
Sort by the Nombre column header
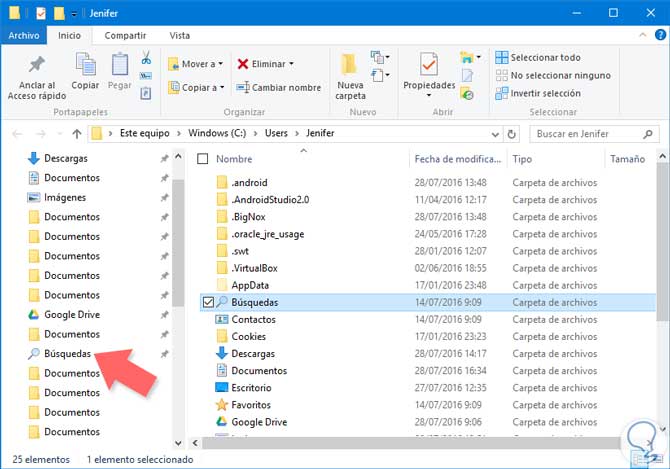click(x=234, y=159)
